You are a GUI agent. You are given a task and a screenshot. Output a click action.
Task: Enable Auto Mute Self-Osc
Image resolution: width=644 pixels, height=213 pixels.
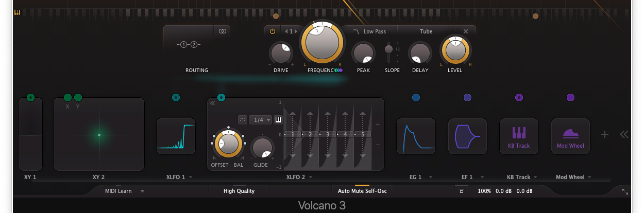click(362, 191)
